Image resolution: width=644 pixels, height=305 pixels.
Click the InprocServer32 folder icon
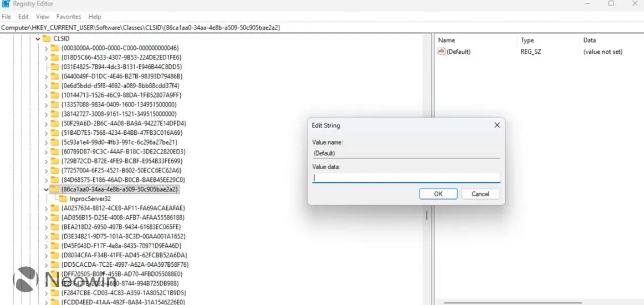pyautogui.click(x=63, y=199)
